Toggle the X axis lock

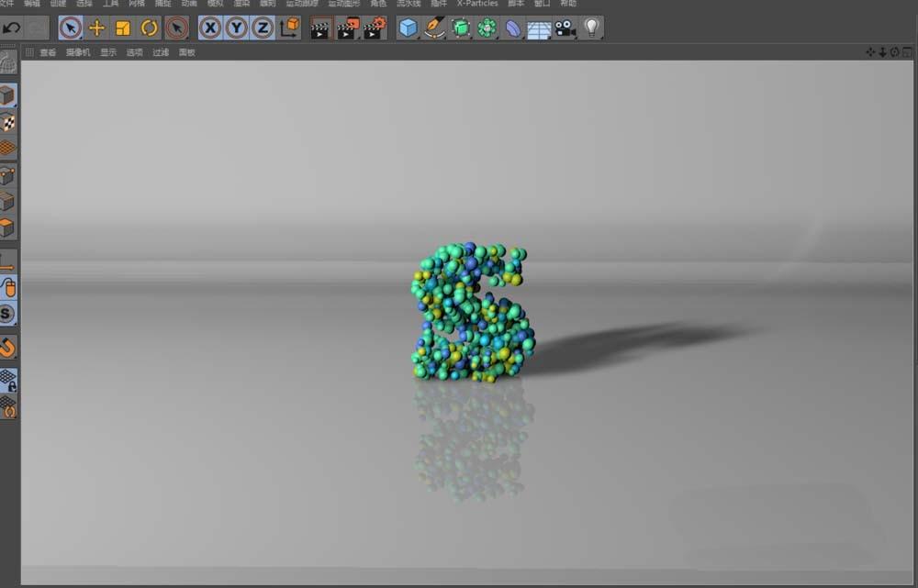pos(209,28)
